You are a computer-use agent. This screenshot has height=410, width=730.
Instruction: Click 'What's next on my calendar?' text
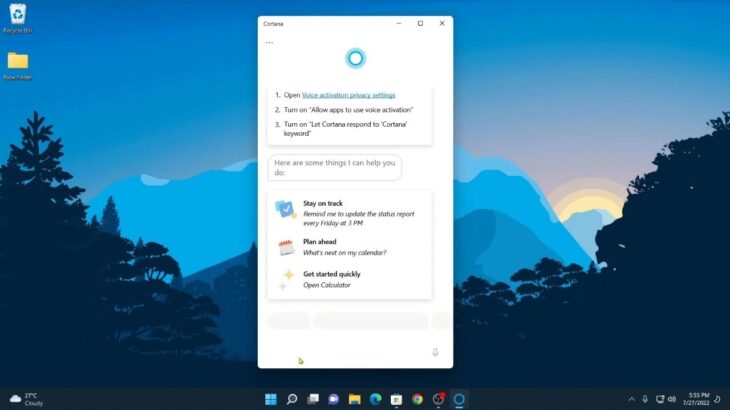(x=345, y=253)
